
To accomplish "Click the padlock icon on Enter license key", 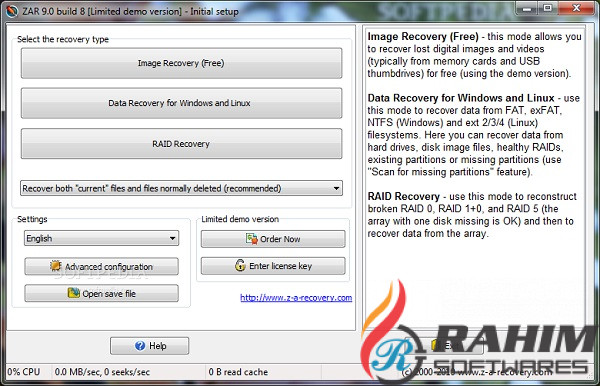I will tap(240, 265).
